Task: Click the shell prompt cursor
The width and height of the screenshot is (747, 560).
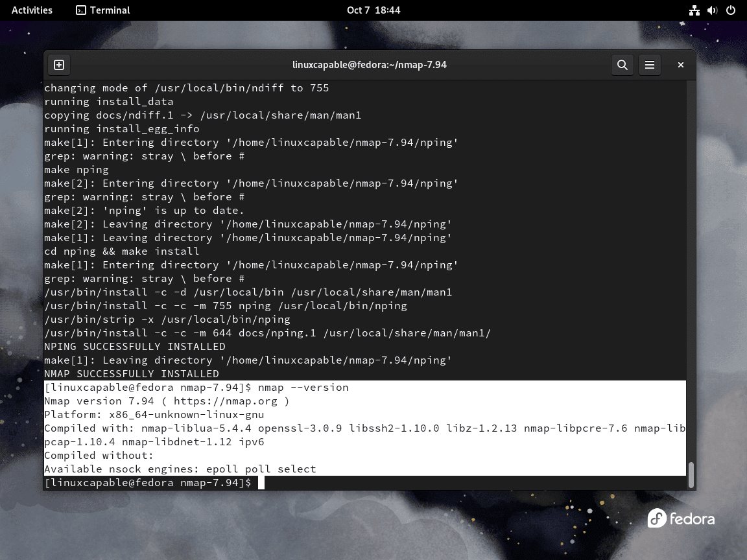Action: click(x=261, y=482)
